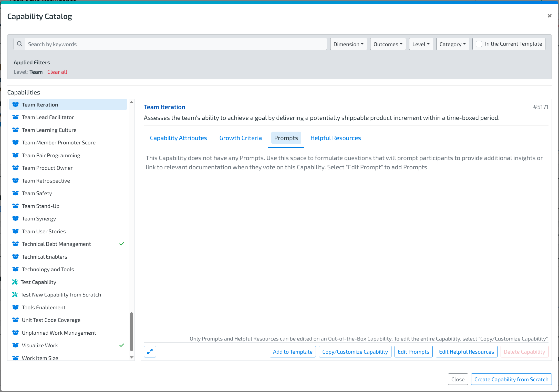This screenshot has height=392, width=559.
Task: Open the Category filter dropdown
Action: (452, 44)
